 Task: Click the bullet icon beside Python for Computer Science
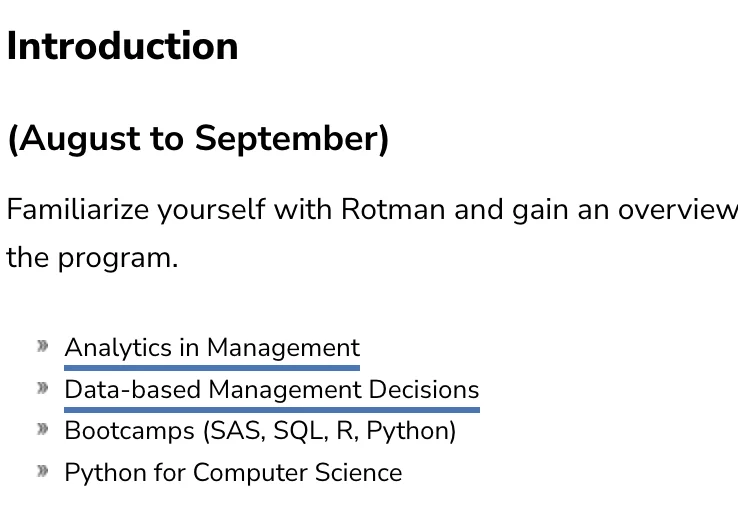click(43, 471)
